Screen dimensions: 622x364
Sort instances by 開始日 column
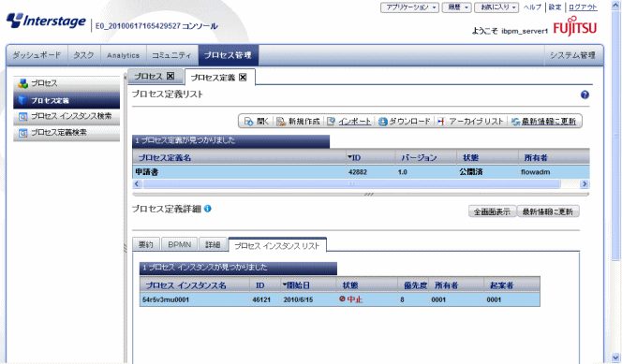[308, 285]
